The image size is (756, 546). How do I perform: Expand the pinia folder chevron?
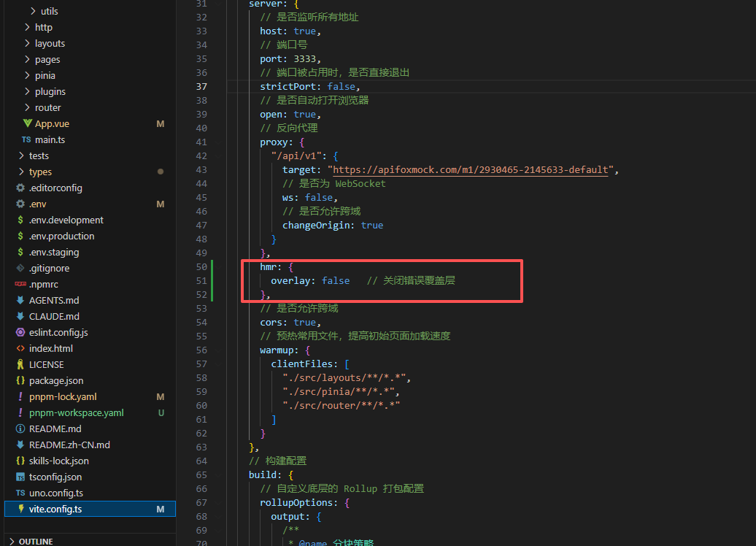(x=27, y=75)
